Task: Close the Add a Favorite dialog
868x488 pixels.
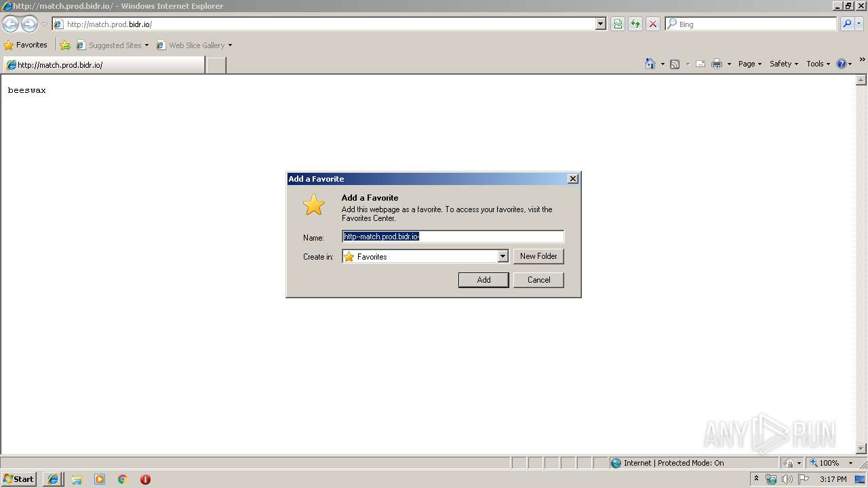Action: 573,179
